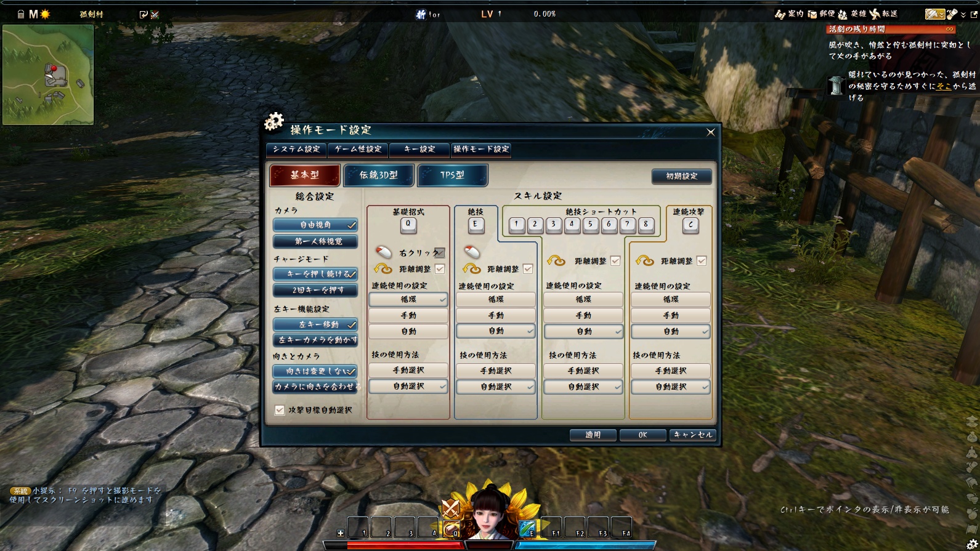This screenshot has width=980, height=551.
Task: Open the 案内 guide icon
Action: click(780, 14)
